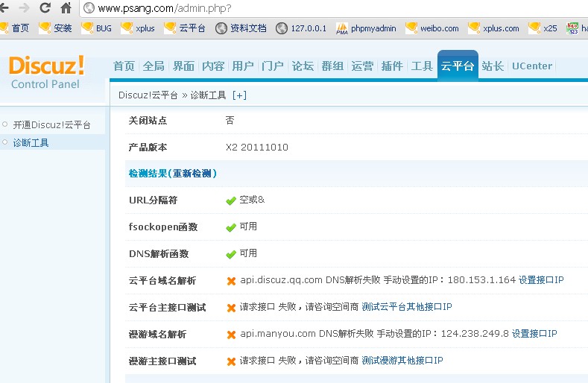This screenshot has height=383, width=588.
Task: Open the 群组 menu tab
Action: tap(332, 66)
